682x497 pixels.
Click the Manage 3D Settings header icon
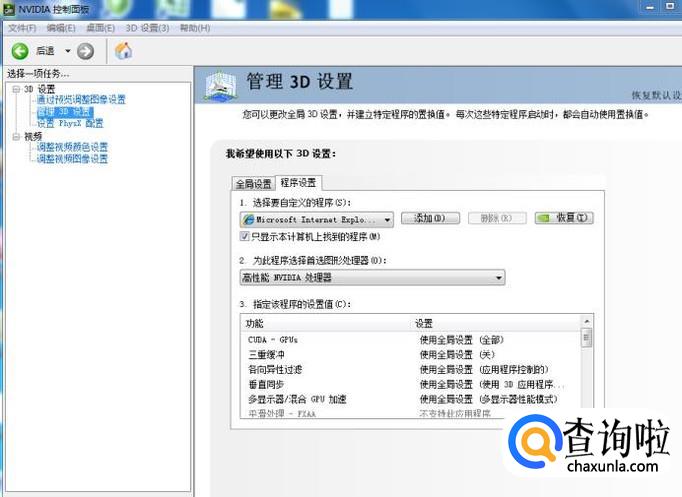pyautogui.click(x=221, y=86)
